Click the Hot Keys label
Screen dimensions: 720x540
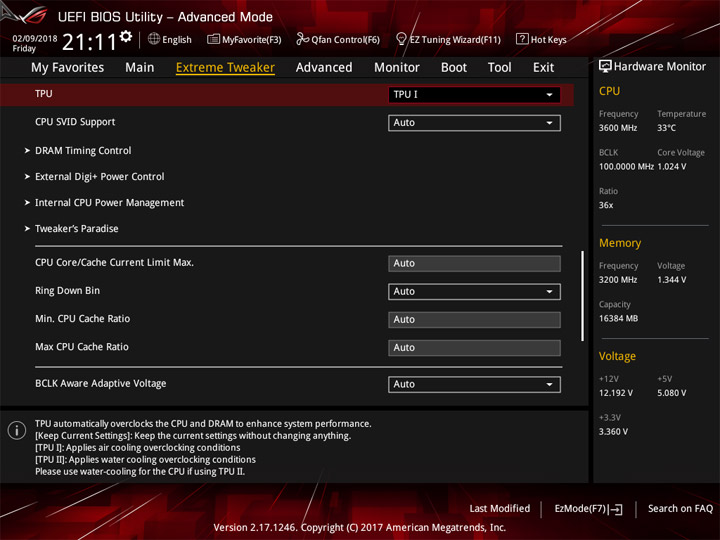[548, 40]
